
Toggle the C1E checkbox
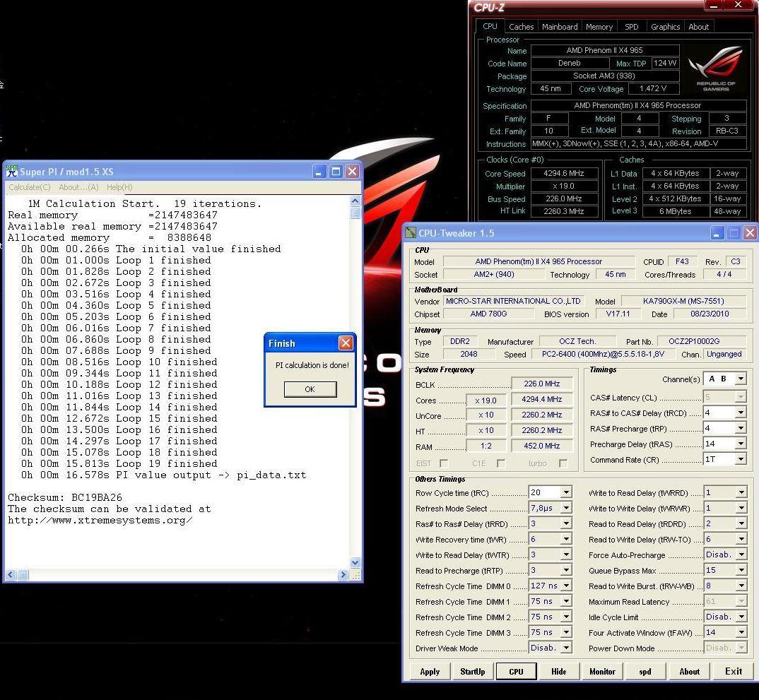click(501, 463)
